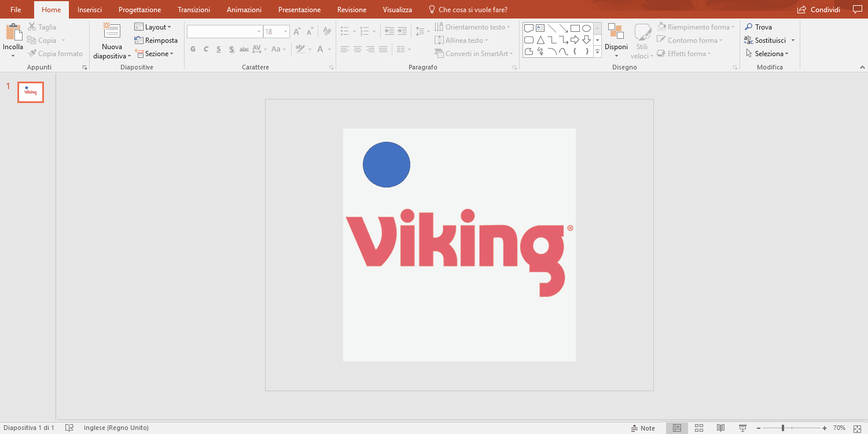This screenshot has width=868, height=434.
Task: Select the Rectangle shape tool
Action: coord(575,27)
